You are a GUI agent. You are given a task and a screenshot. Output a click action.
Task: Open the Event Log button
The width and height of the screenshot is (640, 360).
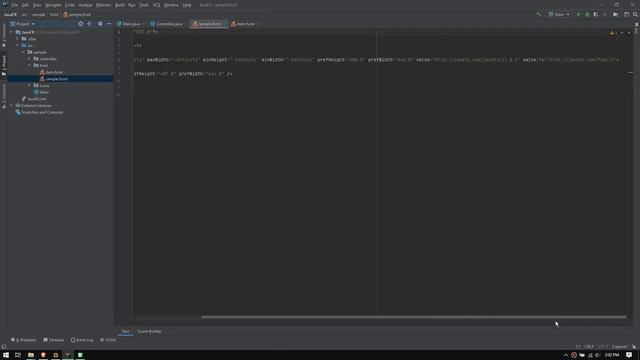tap(82, 340)
